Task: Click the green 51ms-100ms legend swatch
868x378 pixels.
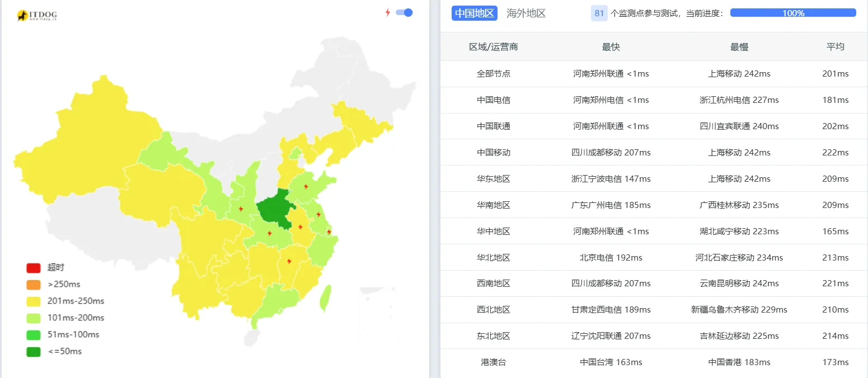Action: coord(34,335)
